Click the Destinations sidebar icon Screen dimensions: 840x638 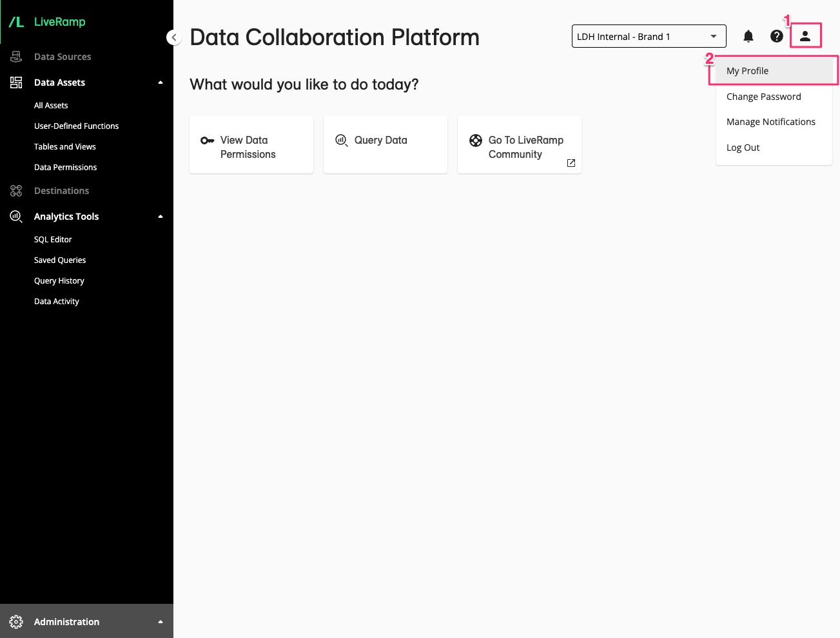click(x=16, y=191)
